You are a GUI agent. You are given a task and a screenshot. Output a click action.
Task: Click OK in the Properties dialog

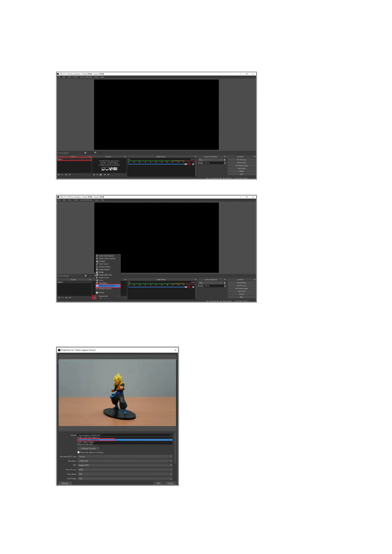pos(158,483)
